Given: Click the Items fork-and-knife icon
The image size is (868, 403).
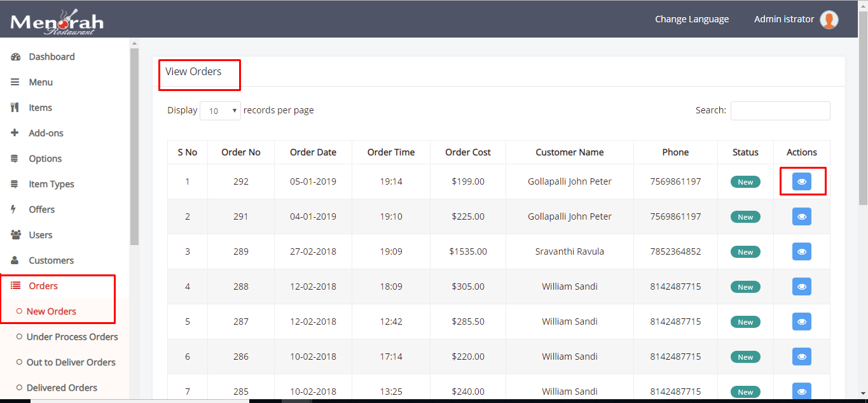Looking at the screenshot, I should 15,108.
